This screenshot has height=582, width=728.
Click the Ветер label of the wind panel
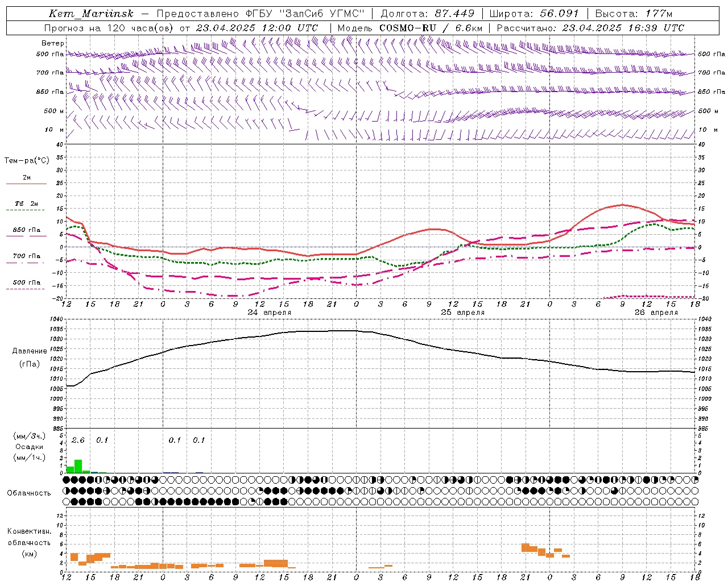(52, 43)
